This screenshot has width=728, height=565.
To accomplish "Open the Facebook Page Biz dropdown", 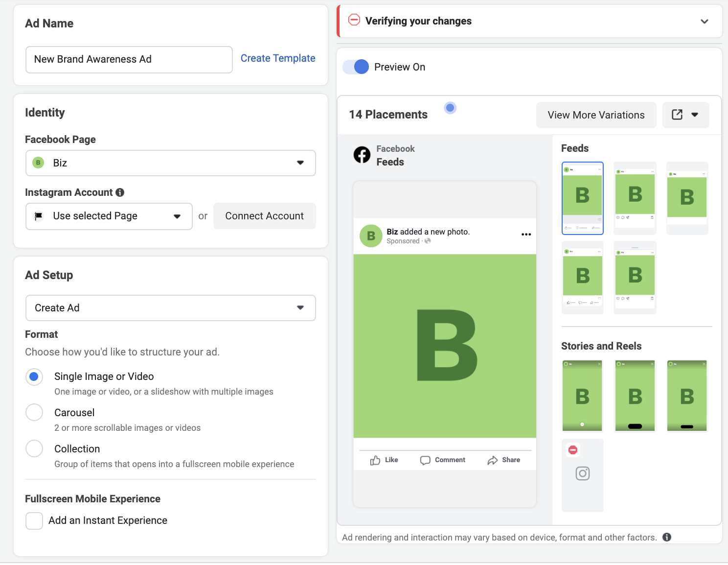I will (x=170, y=163).
